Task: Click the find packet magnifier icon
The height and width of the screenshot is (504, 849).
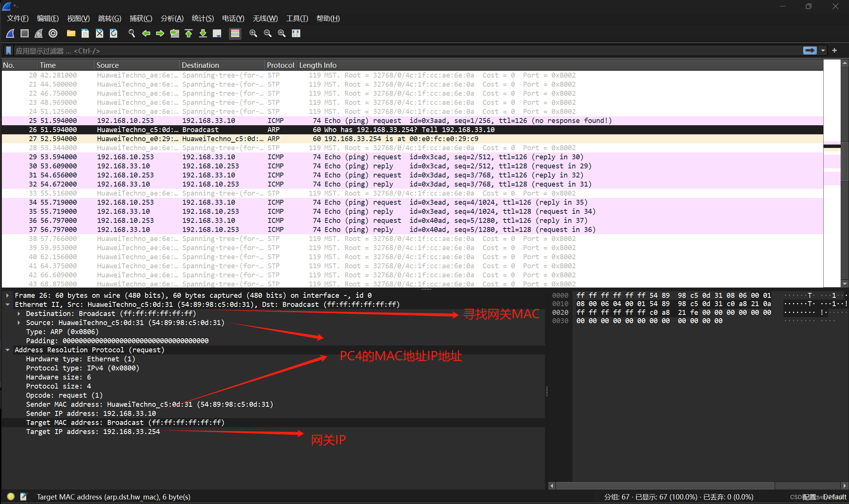Action: tap(131, 33)
